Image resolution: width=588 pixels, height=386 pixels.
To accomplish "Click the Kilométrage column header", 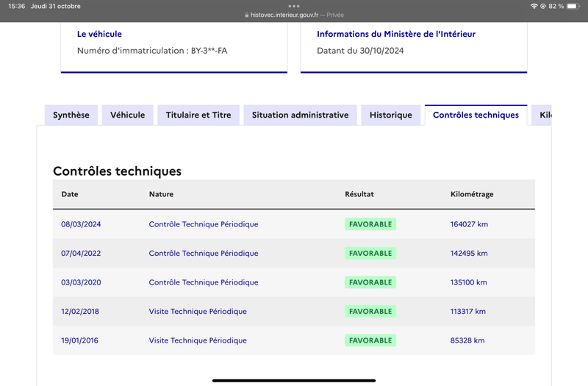I will click(x=472, y=194).
